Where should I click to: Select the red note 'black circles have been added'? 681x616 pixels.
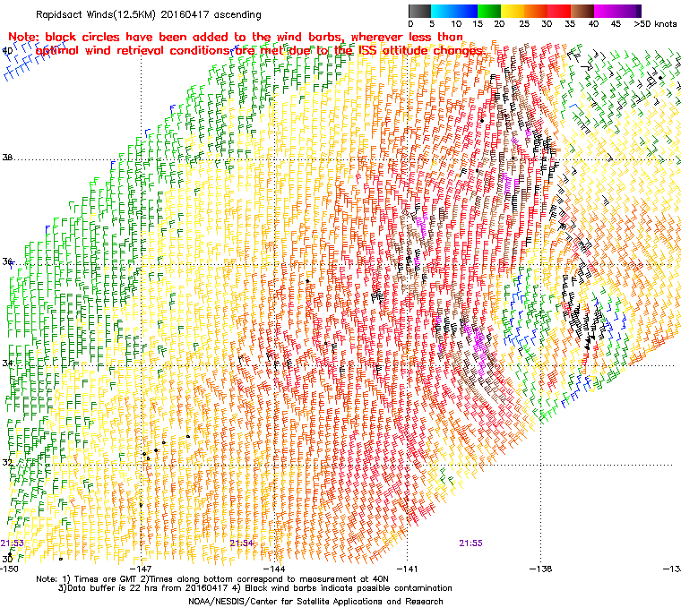pos(139,37)
